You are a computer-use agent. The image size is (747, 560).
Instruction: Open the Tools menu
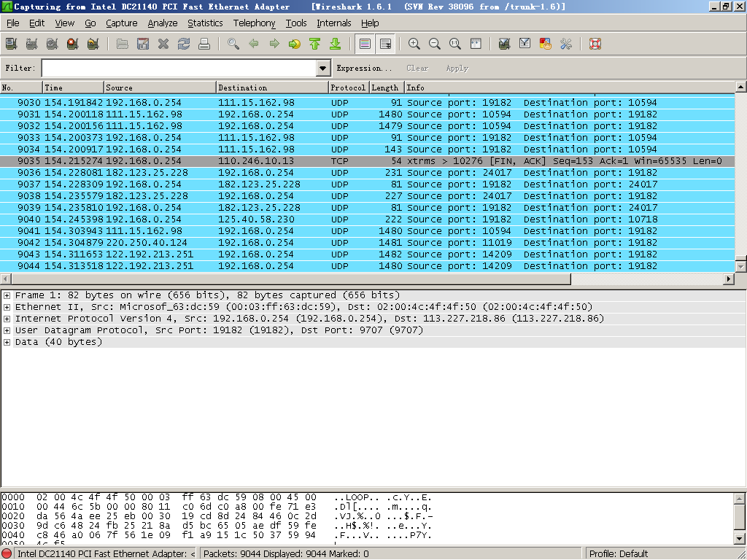coord(296,23)
